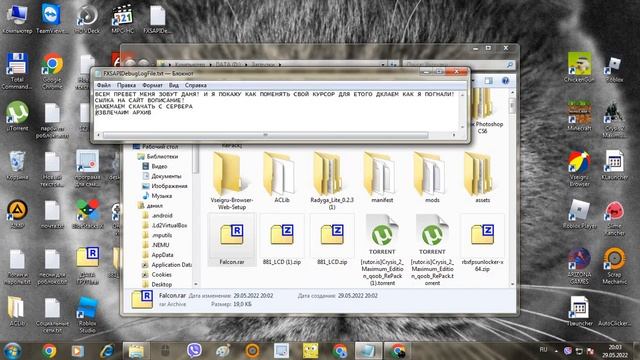Click the Компьютер desktop icon
Image resolution: width=640 pixels, height=360 pixels.
tap(17, 20)
